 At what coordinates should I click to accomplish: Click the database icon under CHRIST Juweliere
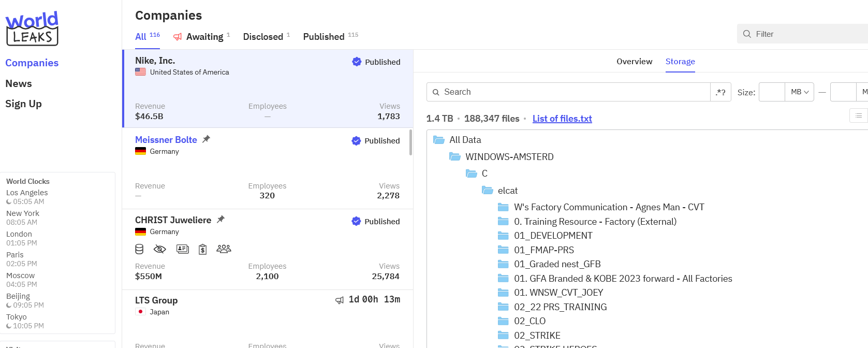coord(139,249)
